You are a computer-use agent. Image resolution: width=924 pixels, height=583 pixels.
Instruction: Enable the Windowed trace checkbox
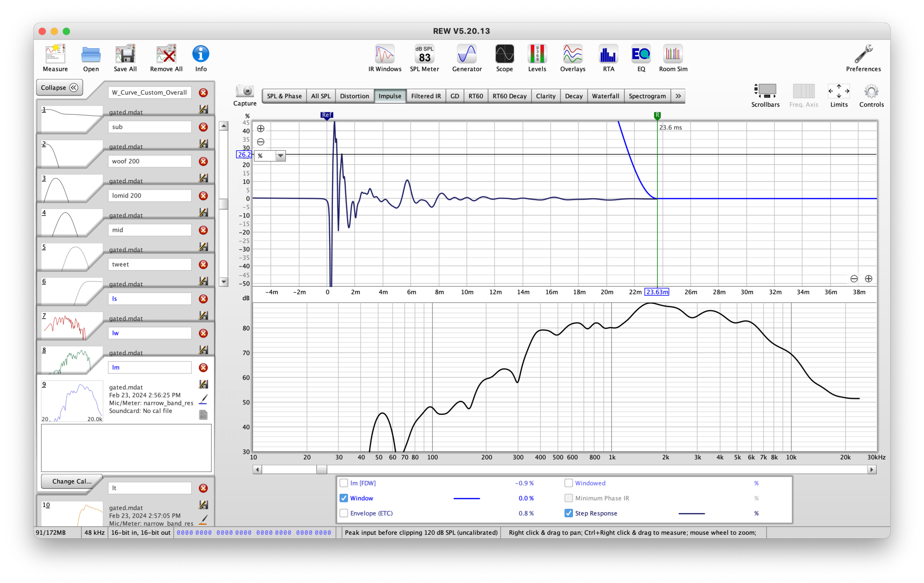568,483
